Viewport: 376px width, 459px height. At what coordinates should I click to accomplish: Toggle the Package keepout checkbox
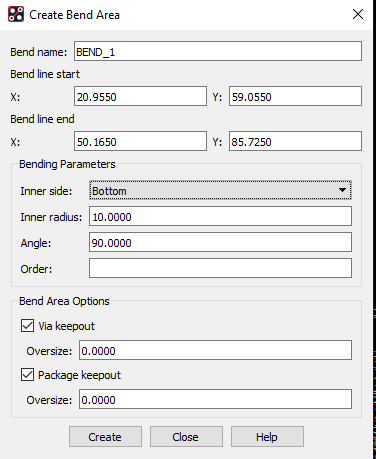(x=27, y=375)
